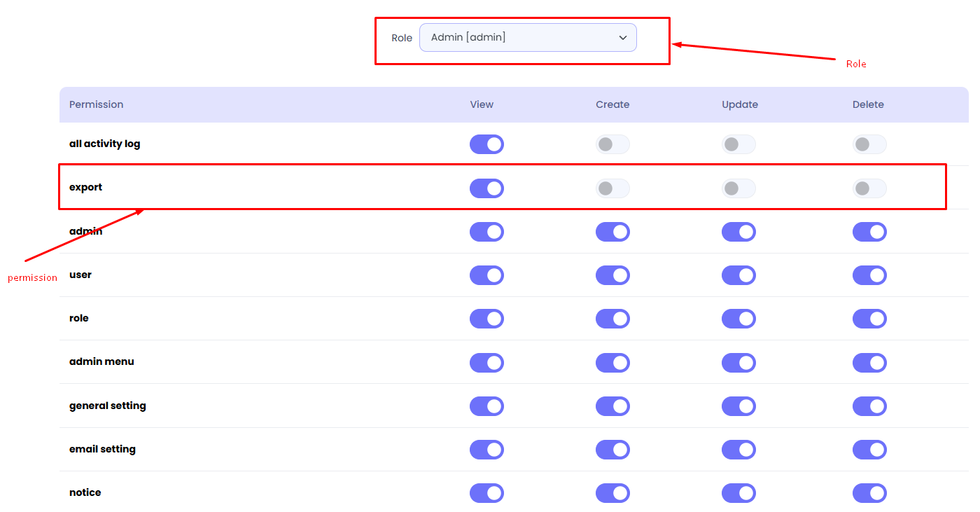This screenshot has width=980, height=512.
Task: Enable Delete for all activity log
Action: (869, 144)
